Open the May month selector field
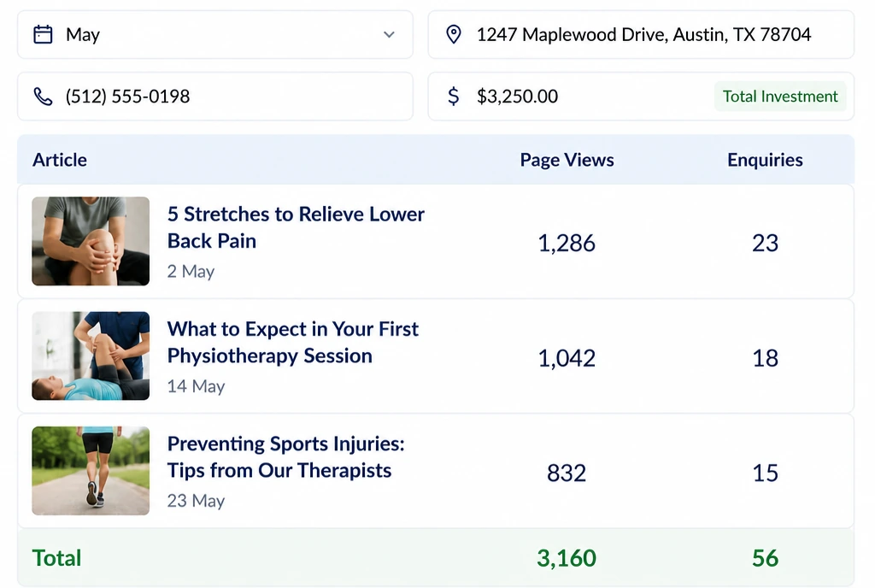875x588 pixels. click(x=215, y=34)
